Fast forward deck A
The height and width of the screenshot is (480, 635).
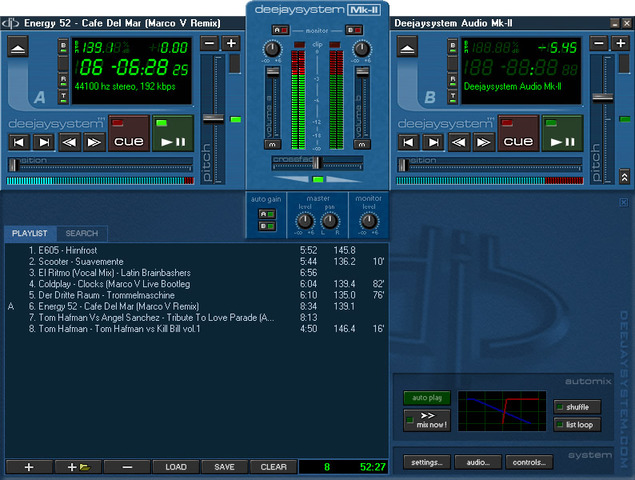pos(94,142)
